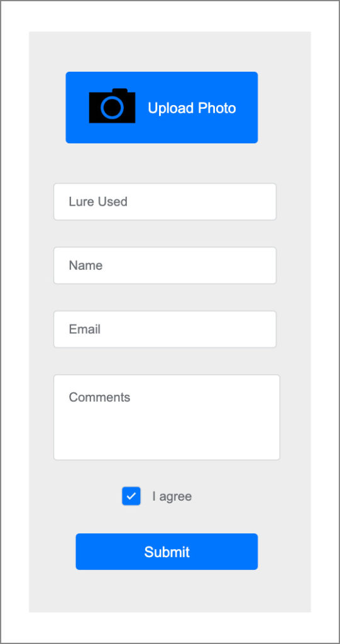Focus the Comments text area
Image resolution: width=340 pixels, height=644 pixels.
tap(167, 418)
